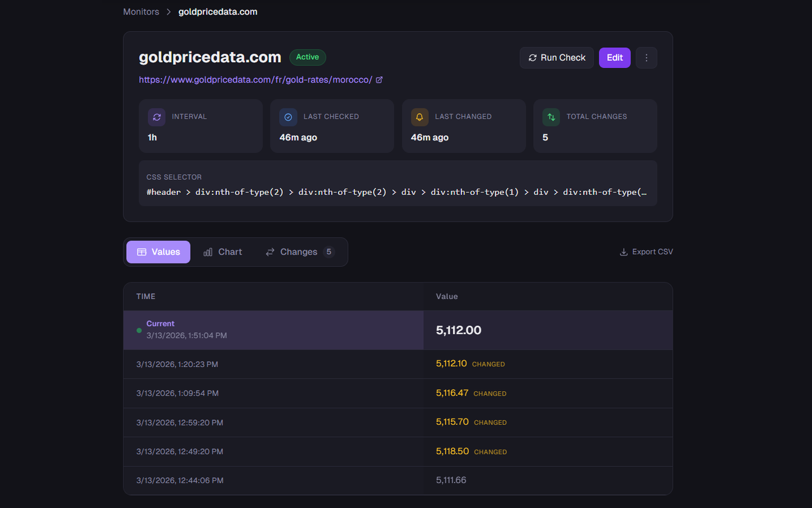Switch to the Values tab
This screenshot has height=508, width=812.
(159, 252)
